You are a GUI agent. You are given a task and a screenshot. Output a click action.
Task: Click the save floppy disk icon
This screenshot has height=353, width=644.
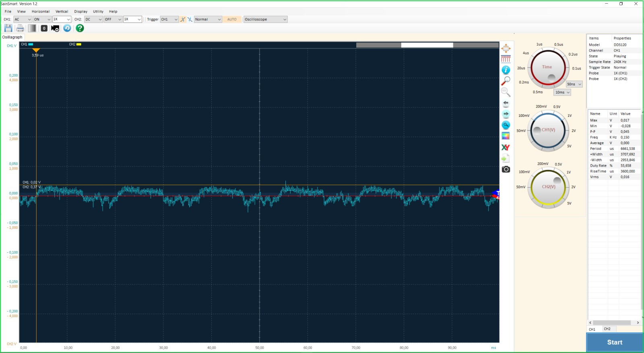coord(8,28)
